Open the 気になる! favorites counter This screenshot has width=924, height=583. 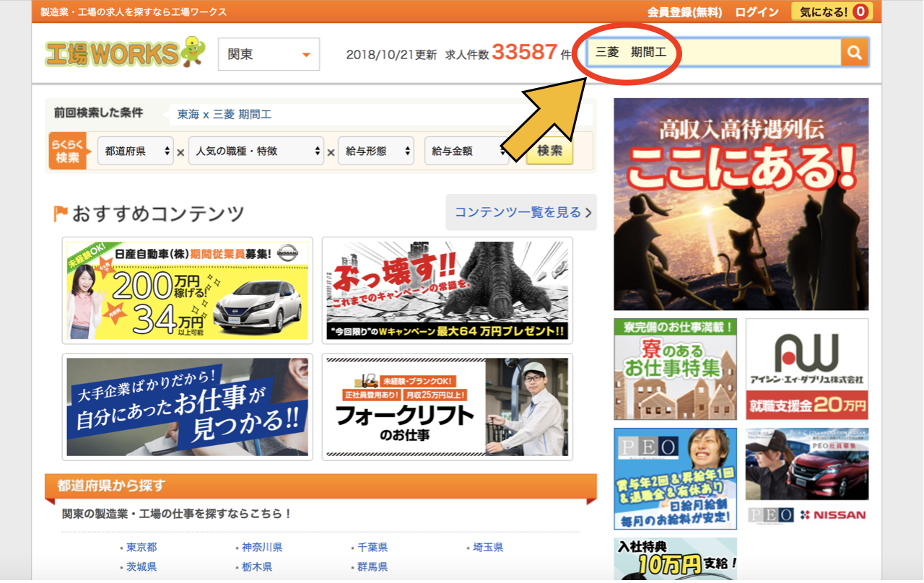click(832, 12)
